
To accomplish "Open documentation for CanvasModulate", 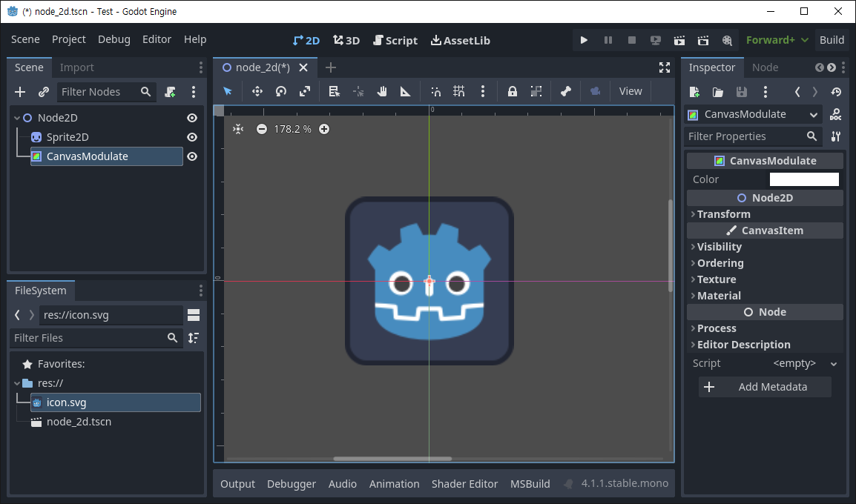I will [835, 114].
